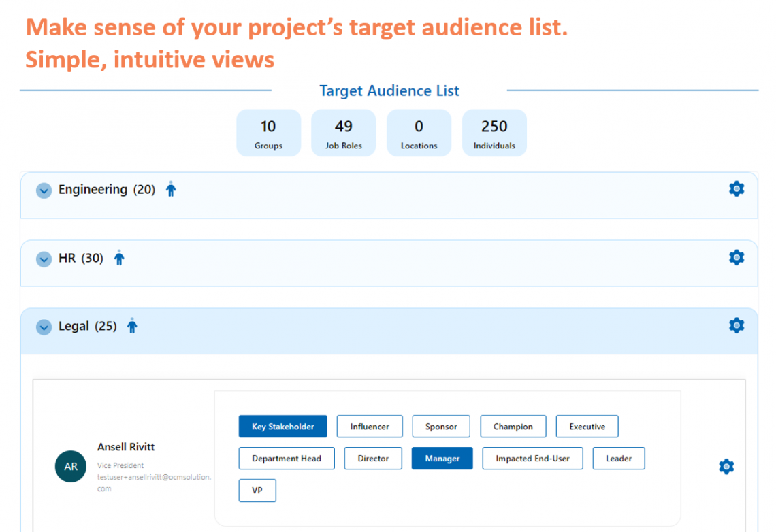Collapse the Engineering group
This screenshot has width=776, height=532.
(x=44, y=190)
